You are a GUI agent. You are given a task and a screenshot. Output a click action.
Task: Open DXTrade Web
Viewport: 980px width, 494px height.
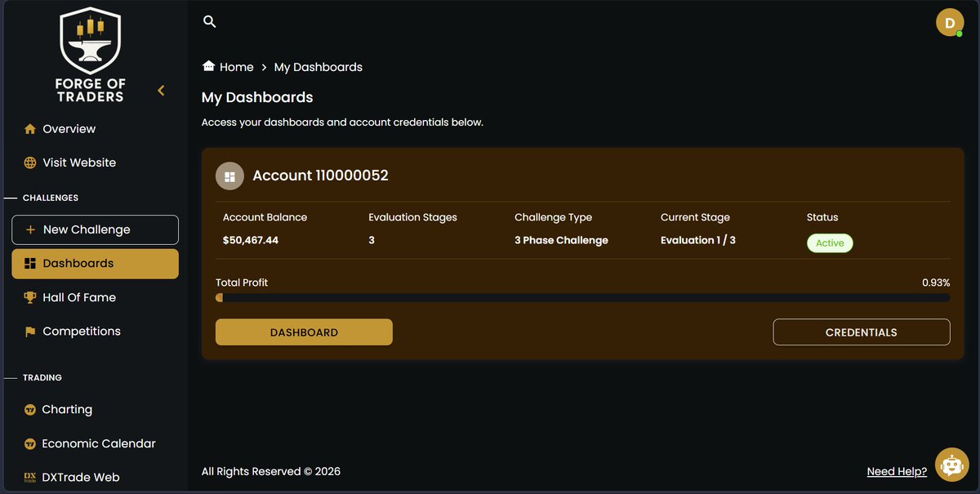81,478
